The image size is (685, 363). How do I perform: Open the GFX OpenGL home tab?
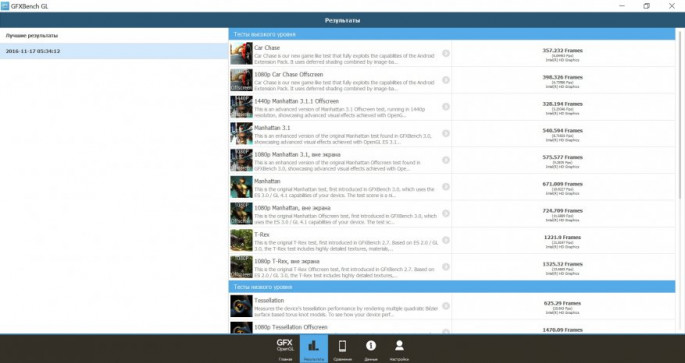coord(285,349)
